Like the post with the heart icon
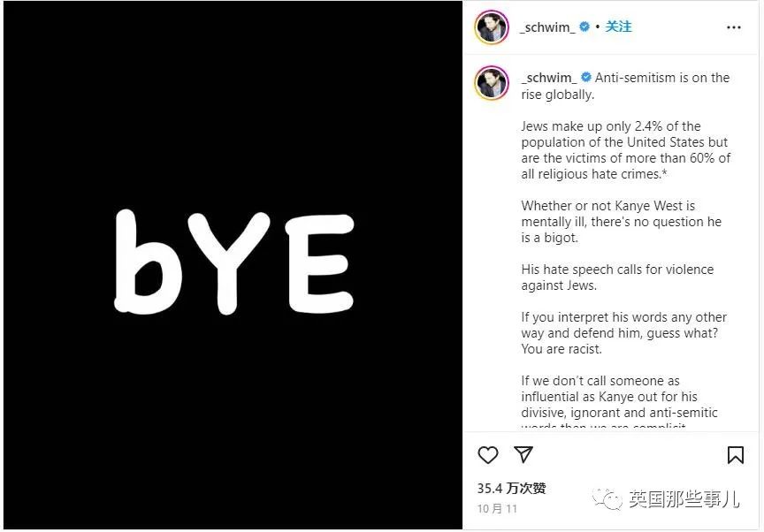This screenshot has height=532, width=764. coord(488,455)
